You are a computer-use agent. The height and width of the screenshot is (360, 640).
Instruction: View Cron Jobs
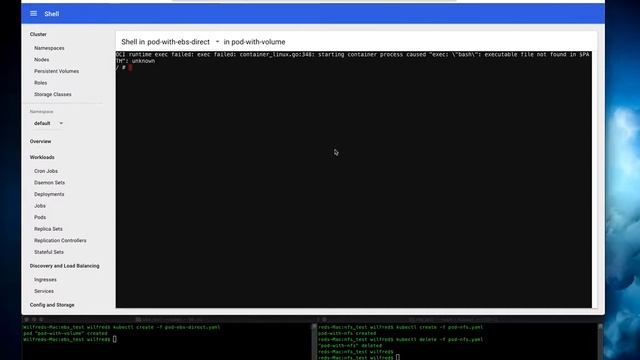[x=46, y=171]
